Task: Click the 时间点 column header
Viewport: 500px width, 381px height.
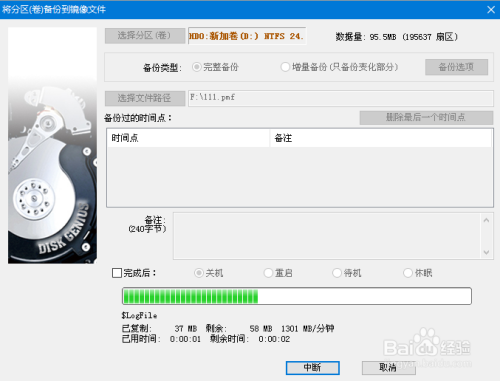Action: (188, 138)
